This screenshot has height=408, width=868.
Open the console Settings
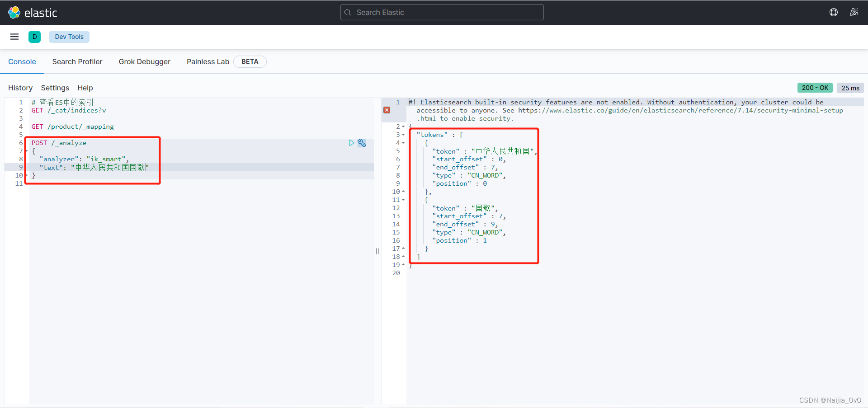pos(55,88)
